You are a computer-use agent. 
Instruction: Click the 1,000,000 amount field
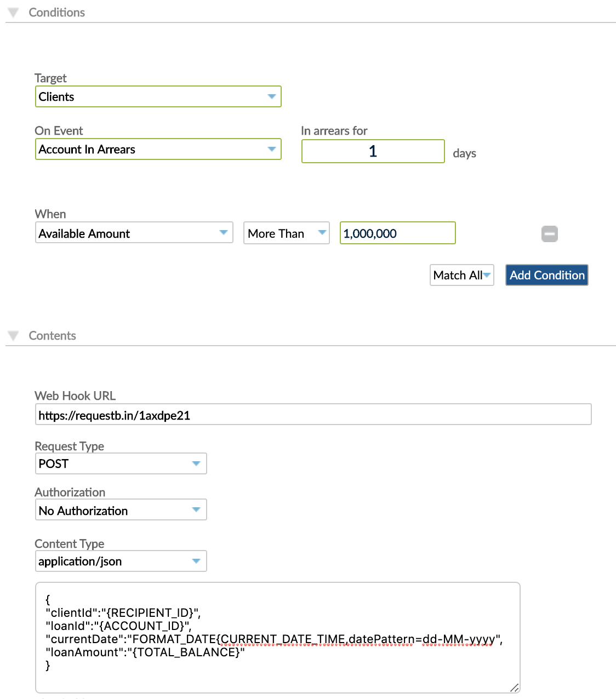point(397,233)
